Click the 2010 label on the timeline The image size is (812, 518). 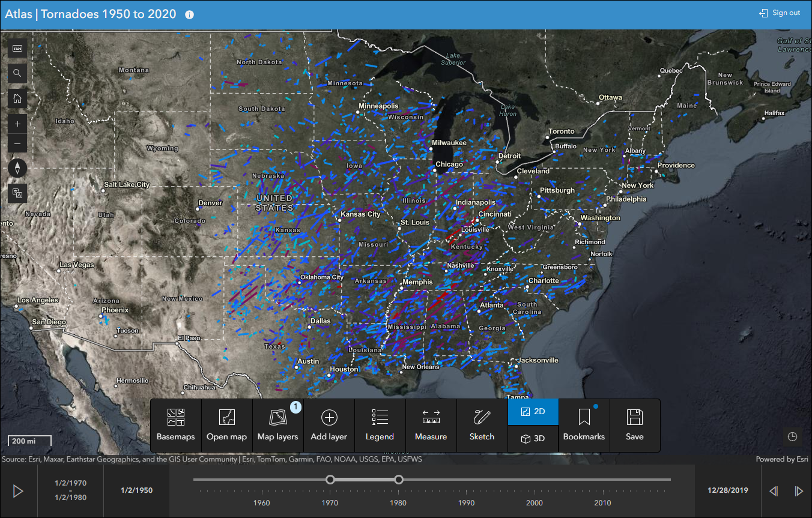click(603, 503)
